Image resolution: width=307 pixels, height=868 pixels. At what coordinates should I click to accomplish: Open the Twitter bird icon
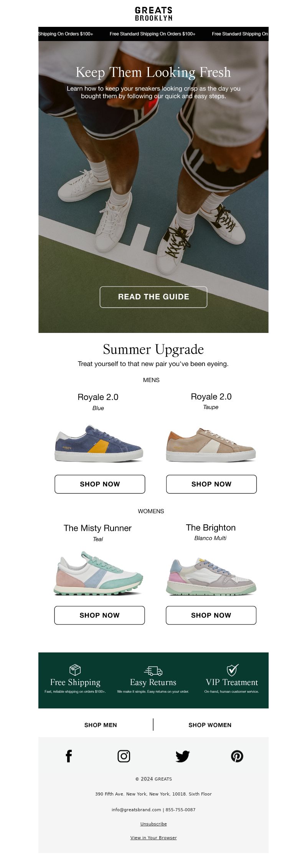(183, 756)
